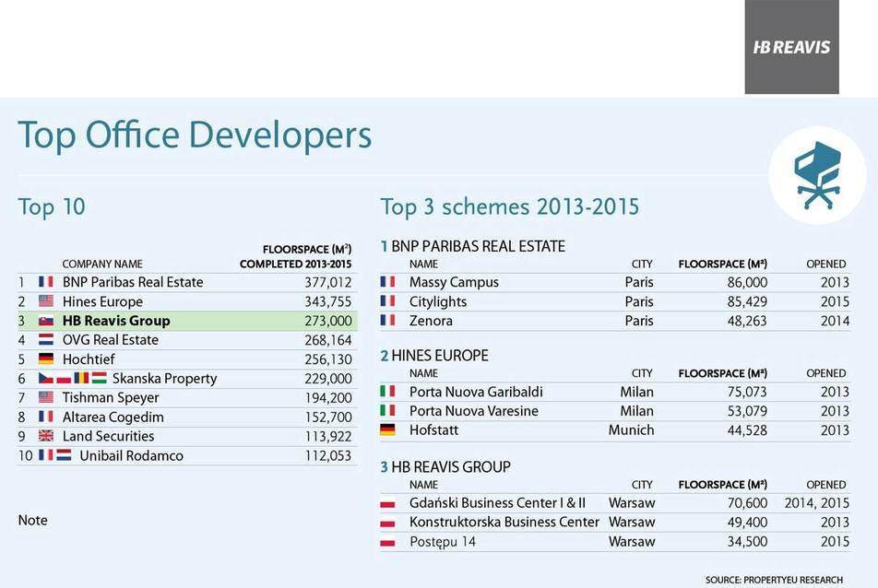Click the UK flag next to Land Securities
878x588 pixels.
click(x=46, y=436)
